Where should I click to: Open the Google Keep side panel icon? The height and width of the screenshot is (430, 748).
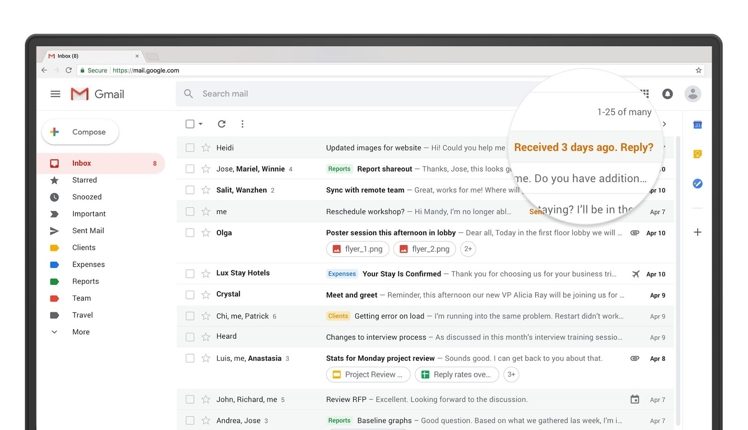click(x=697, y=154)
